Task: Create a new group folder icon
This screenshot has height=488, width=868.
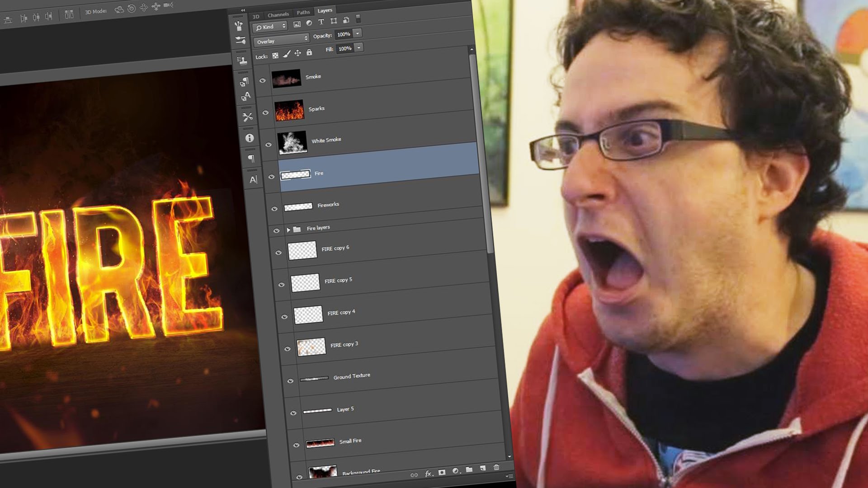Action: coord(469,469)
